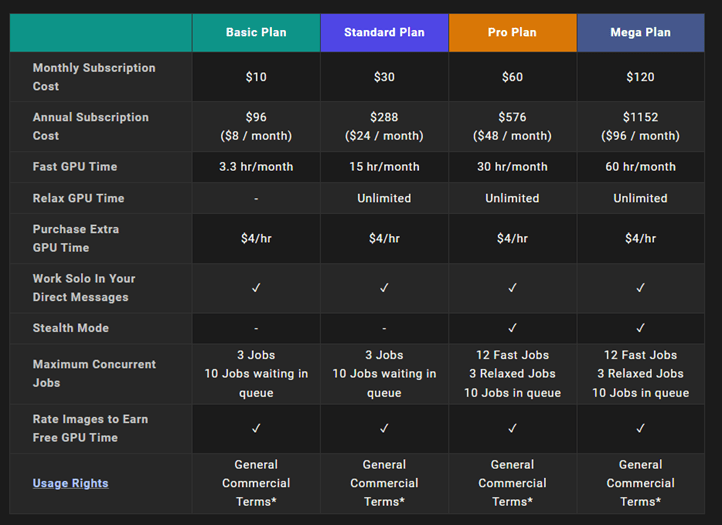Click the $1152 annual cost cell
Viewport: 722px width, 525px height.
click(640, 126)
